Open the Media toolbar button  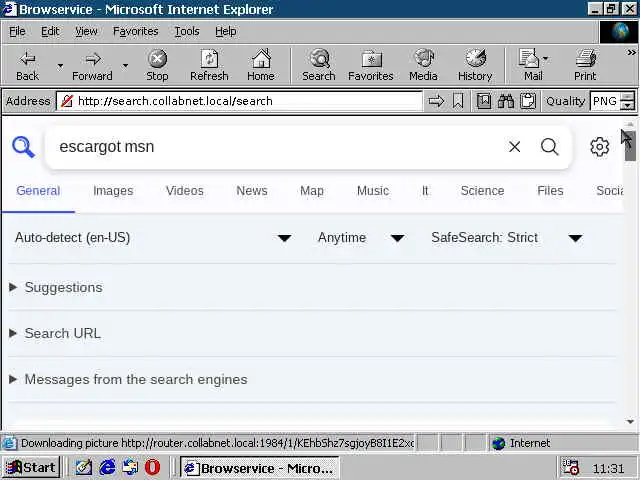point(423,66)
